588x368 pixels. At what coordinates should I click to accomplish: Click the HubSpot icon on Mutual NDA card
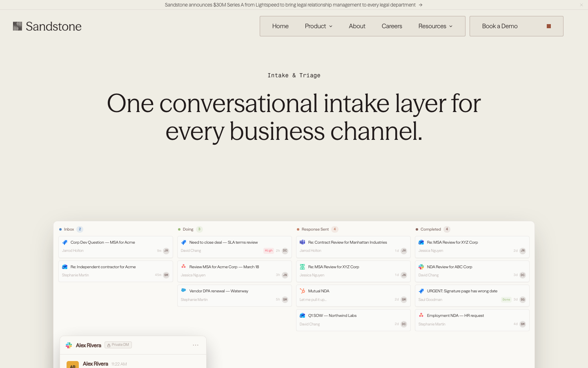coord(303,291)
